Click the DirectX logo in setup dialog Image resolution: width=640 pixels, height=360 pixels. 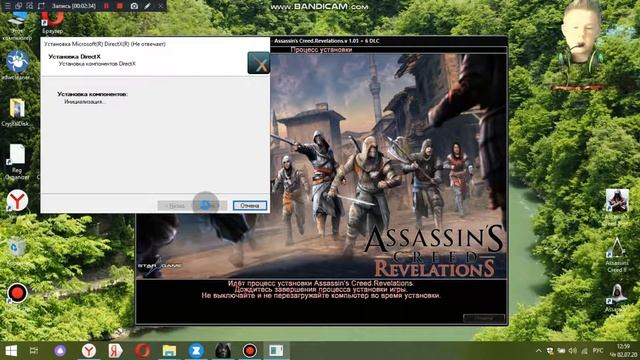pos(258,63)
